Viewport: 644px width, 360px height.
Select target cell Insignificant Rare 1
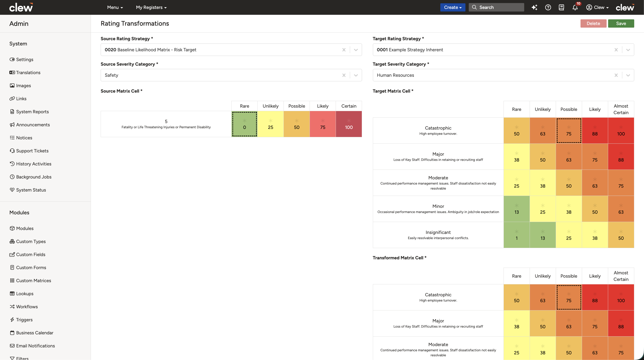point(517,235)
